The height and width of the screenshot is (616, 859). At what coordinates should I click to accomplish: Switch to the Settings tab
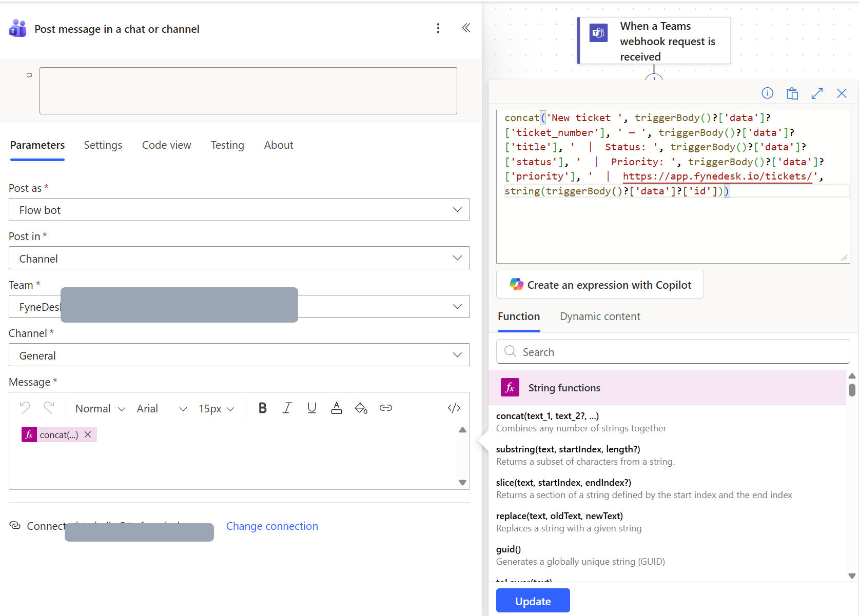(103, 145)
